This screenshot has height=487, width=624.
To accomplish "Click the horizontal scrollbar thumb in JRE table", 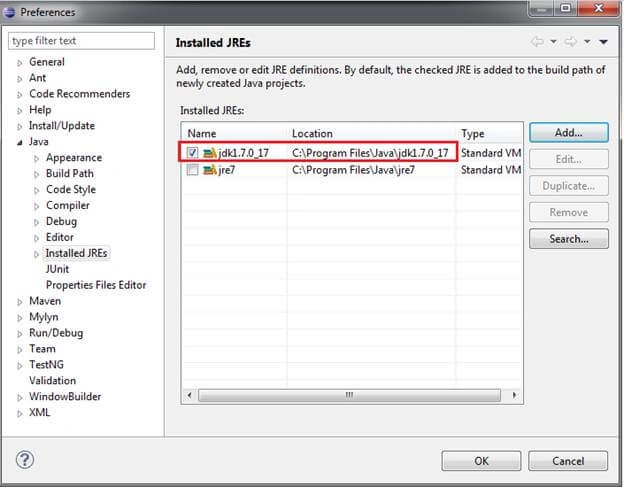I will (x=349, y=395).
